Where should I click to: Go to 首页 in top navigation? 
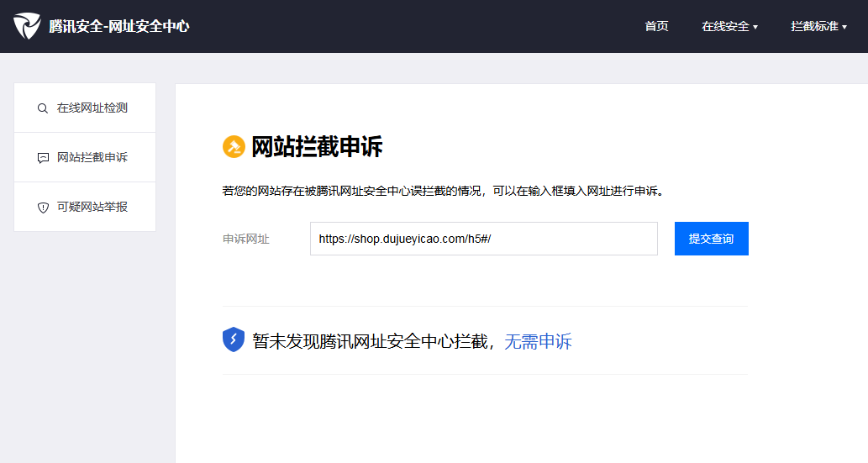pos(656,26)
